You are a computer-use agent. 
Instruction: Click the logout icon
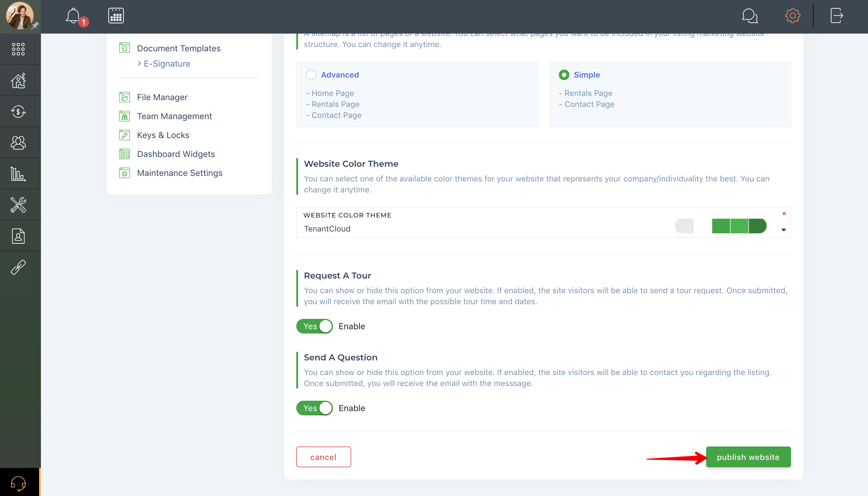pyautogui.click(x=837, y=16)
